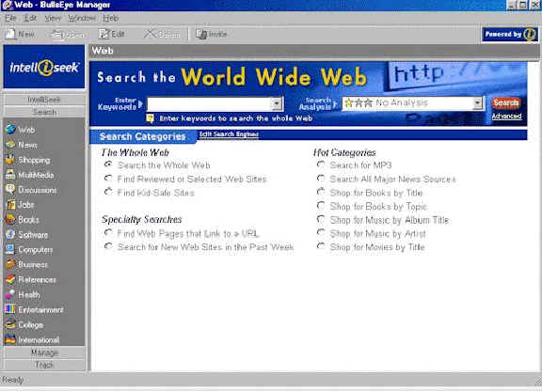Viewport: 542px width, 392px height.
Task: Open the College category icon
Action: coord(10,324)
